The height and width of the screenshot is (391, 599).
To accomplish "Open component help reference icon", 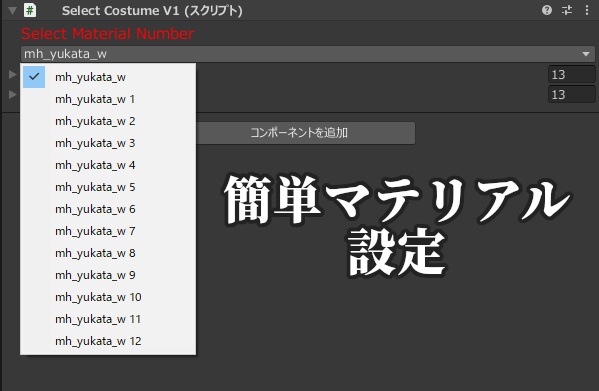I will pyautogui.click(x=547, y=10).
